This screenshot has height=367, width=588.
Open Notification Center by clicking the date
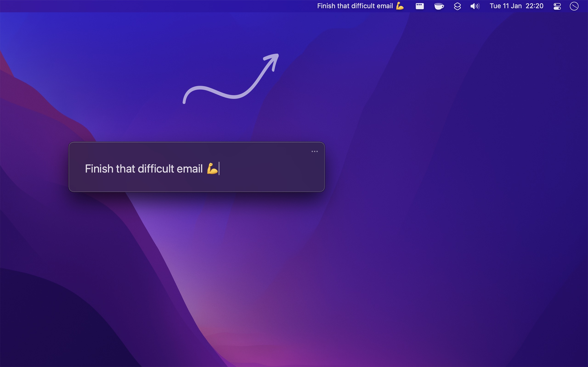click(x=505, y=6)
